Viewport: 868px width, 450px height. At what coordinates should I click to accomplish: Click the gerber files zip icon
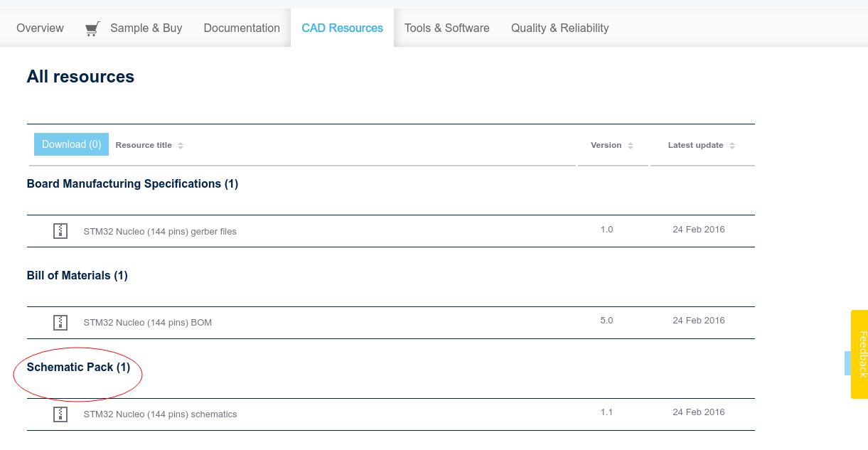click(60, 231)
